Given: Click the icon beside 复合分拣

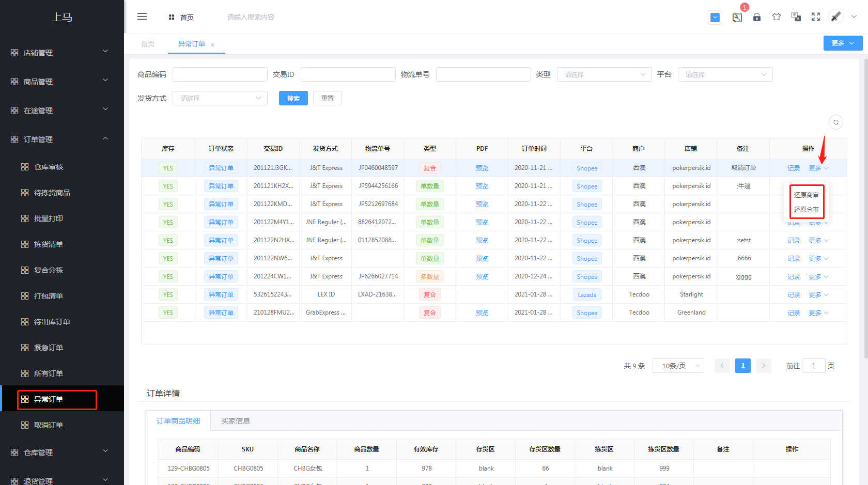Looking at the screenshot, I should click(x=25, y=270).
